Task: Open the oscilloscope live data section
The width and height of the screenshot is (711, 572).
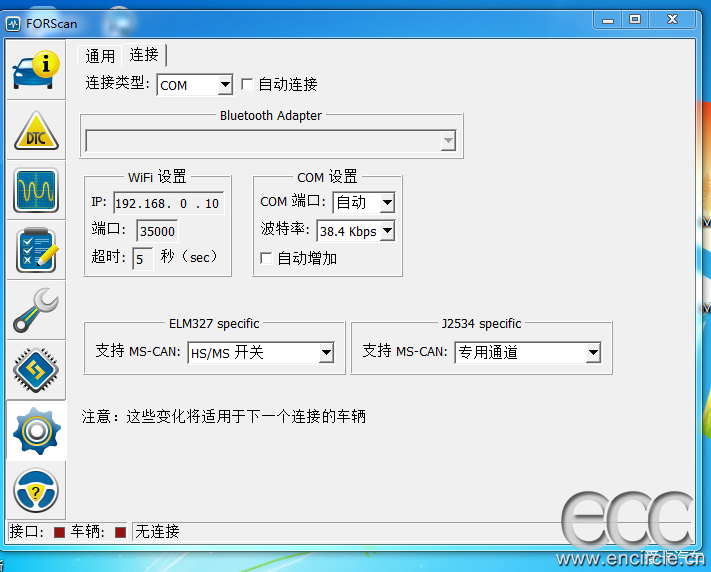Action: pyautogui.click(x=35, y=190)
